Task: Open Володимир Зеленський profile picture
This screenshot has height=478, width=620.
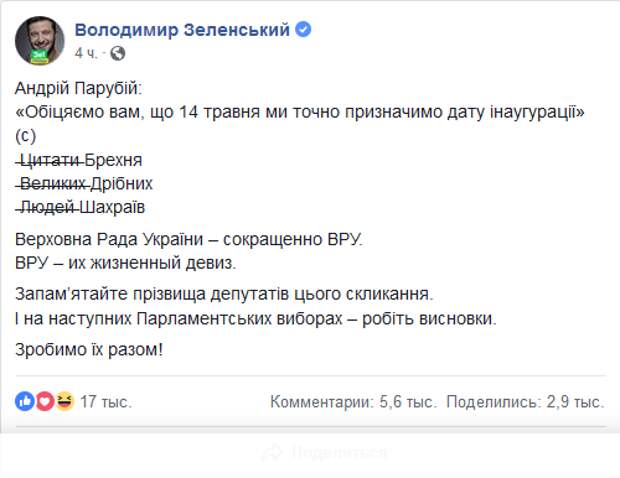Action: (x=40, y=41)
